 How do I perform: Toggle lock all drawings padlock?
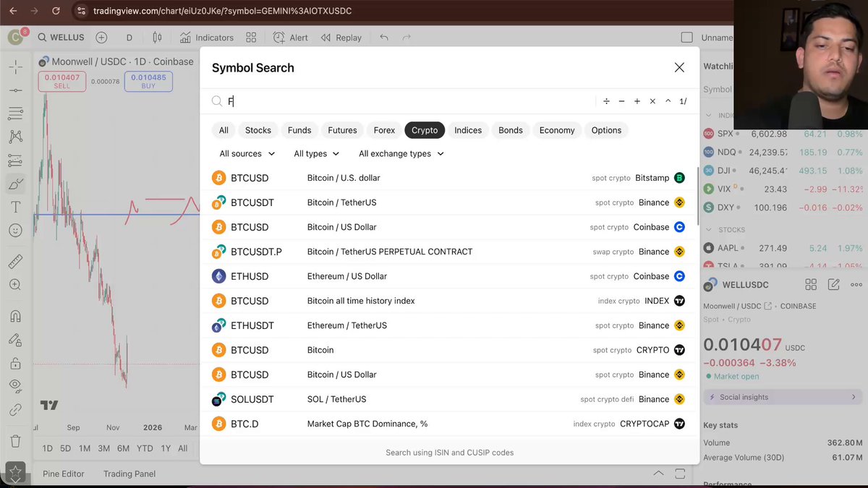[x=15, y=363]
